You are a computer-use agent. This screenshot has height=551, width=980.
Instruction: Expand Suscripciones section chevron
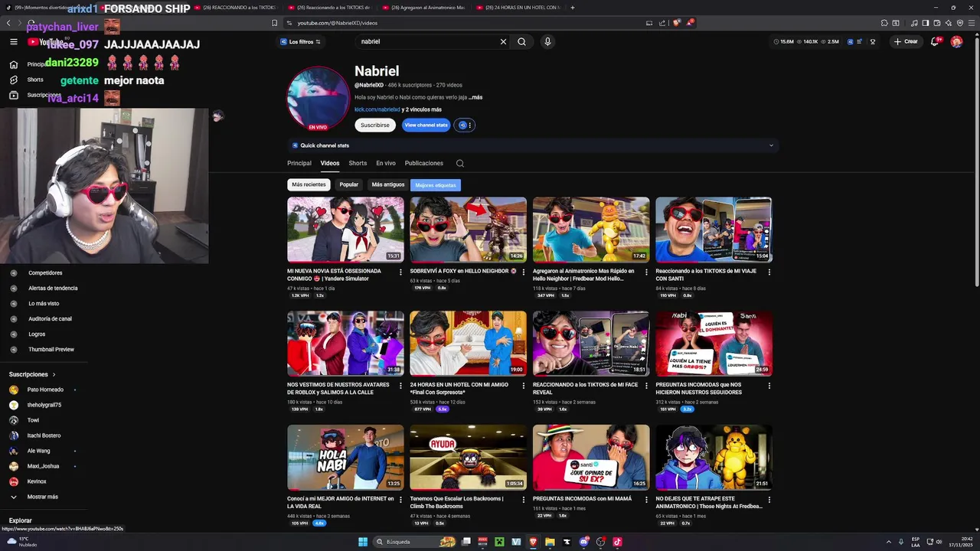[x=54, y=374]
